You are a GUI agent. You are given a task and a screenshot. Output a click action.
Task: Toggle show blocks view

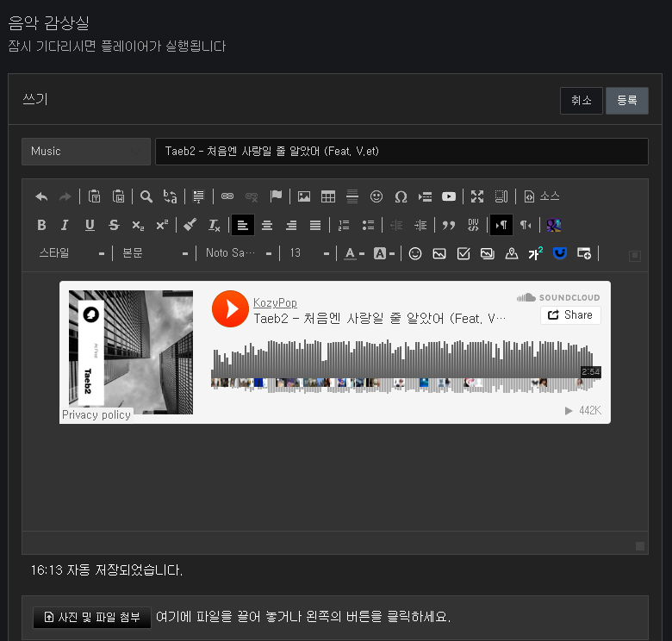coord(501,196)
